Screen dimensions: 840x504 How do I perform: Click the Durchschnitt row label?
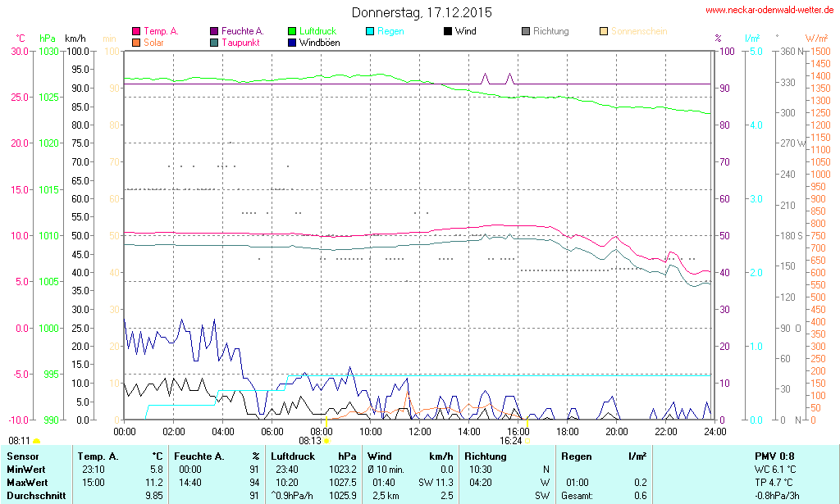coord(34,496)
